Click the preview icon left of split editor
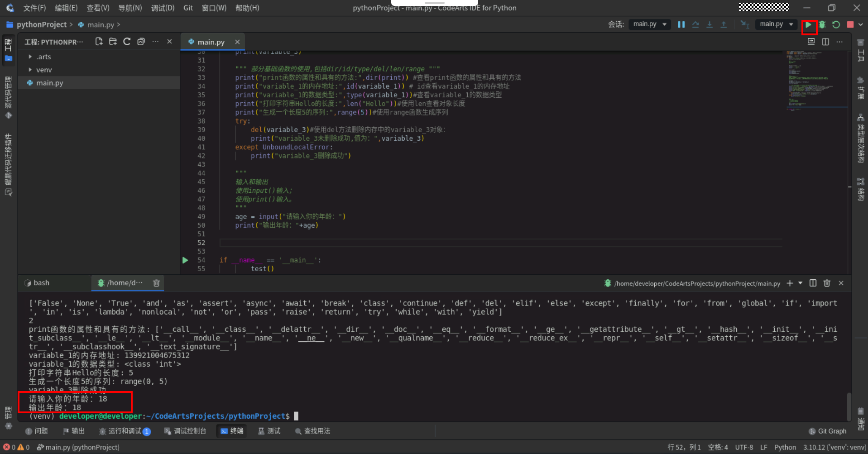Viewport: 868px width, 454px height. pos(811,42)
